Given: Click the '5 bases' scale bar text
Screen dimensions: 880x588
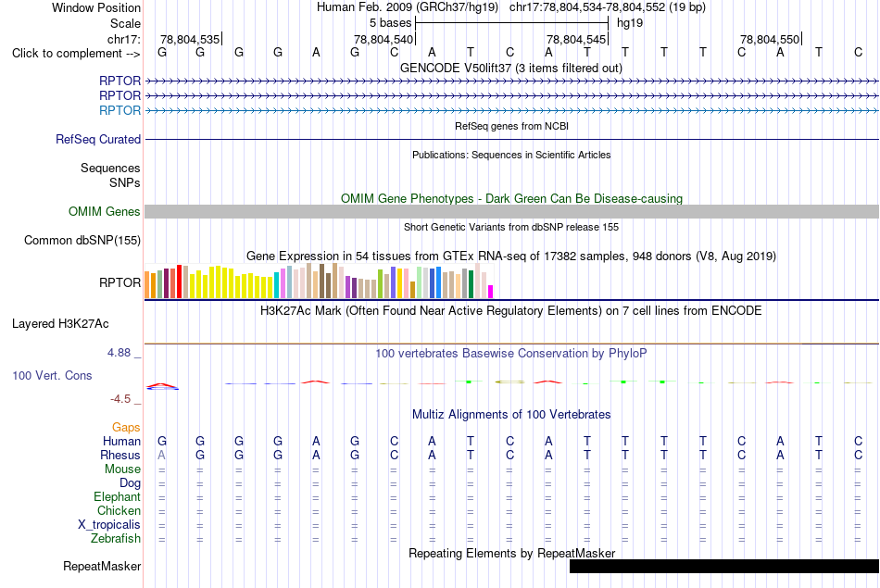Looking at the screenshot, I should coord(390,23).
